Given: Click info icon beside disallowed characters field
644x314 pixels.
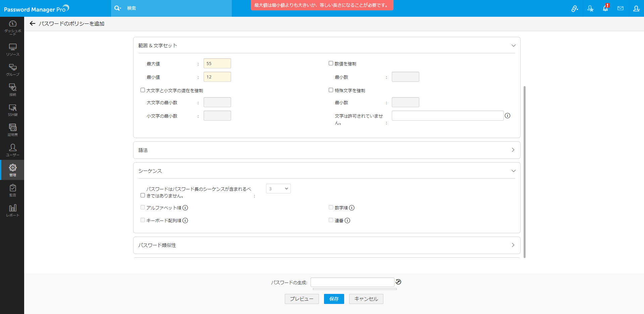Looking at the screenshot, I should click(x=507, y=116).
